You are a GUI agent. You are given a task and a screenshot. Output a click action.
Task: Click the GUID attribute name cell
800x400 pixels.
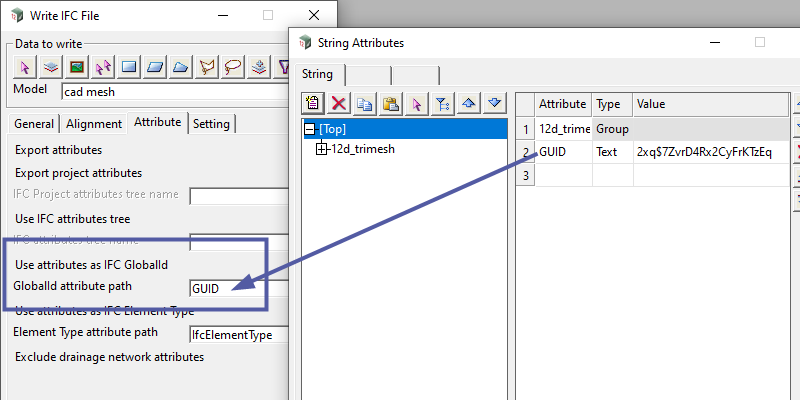tap(563, 152)
